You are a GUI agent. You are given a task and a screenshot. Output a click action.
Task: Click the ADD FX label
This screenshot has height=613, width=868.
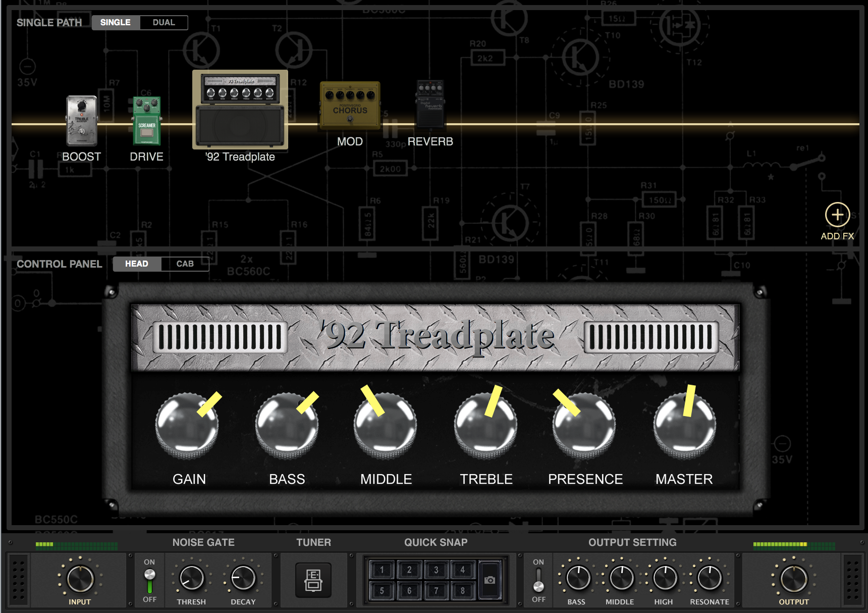[x=837, y=236]
